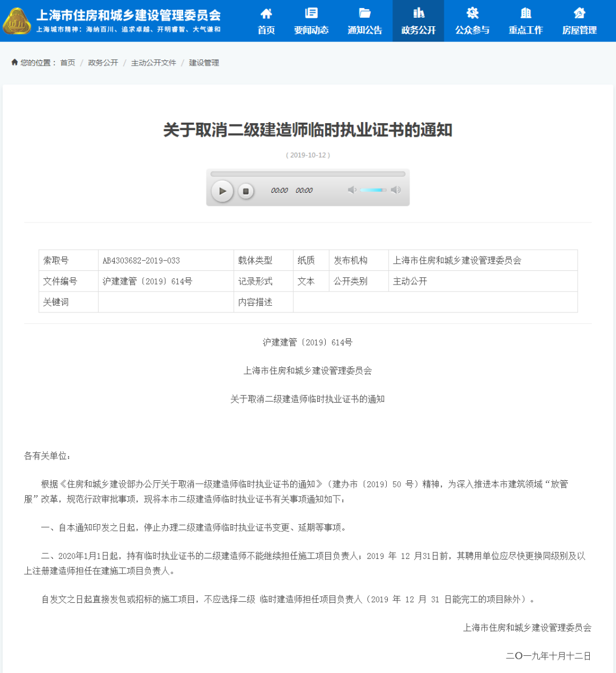Mute the audio player speaker
The width and height of the screenshot is (616, 673).
[x=352, y=190]
